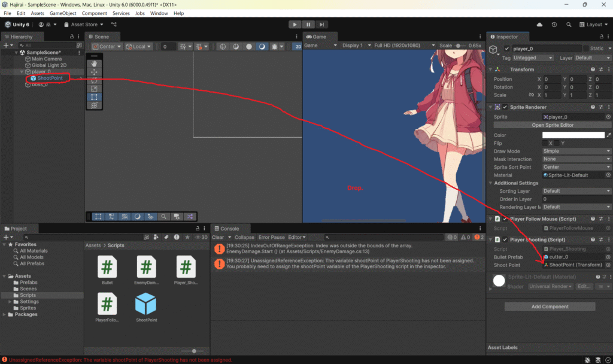Open object picker for Bullet Prefab field
Image resolution: width=613 pixels, height=364 pixels.
tap(608, 257)
